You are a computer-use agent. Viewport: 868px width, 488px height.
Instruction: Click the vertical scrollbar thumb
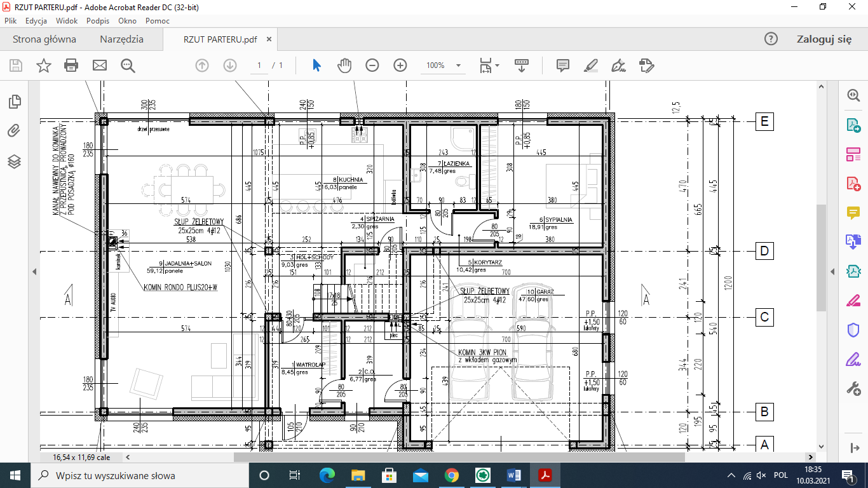820,257
